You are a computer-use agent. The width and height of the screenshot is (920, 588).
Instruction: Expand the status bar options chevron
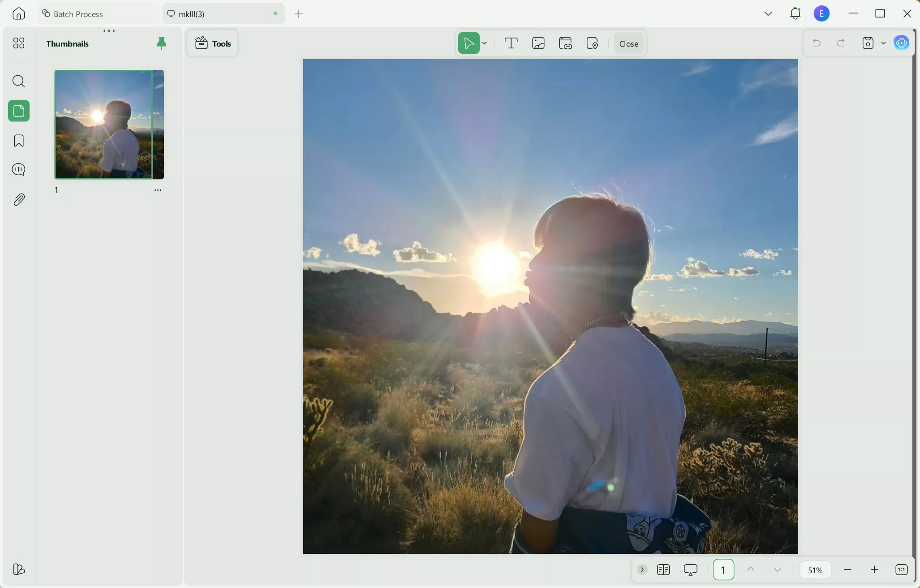pos(642,569)
